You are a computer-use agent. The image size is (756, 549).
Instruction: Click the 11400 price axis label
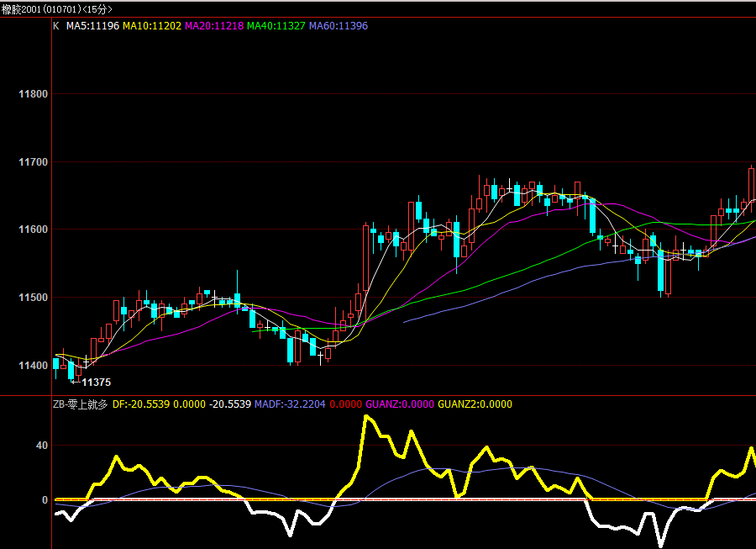click(x=34, y=366)
